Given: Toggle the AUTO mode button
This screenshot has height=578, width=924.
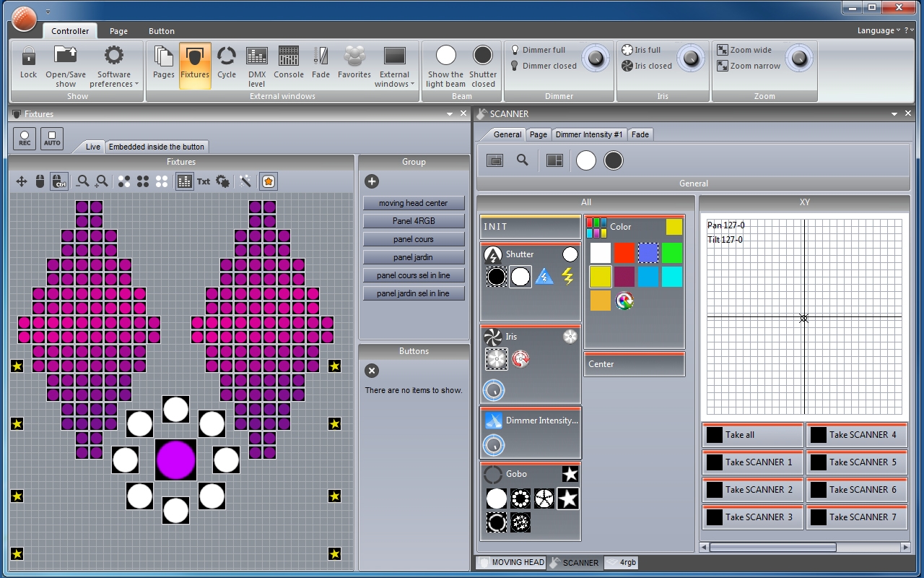Looking at the screenshot, I should 52,138.
